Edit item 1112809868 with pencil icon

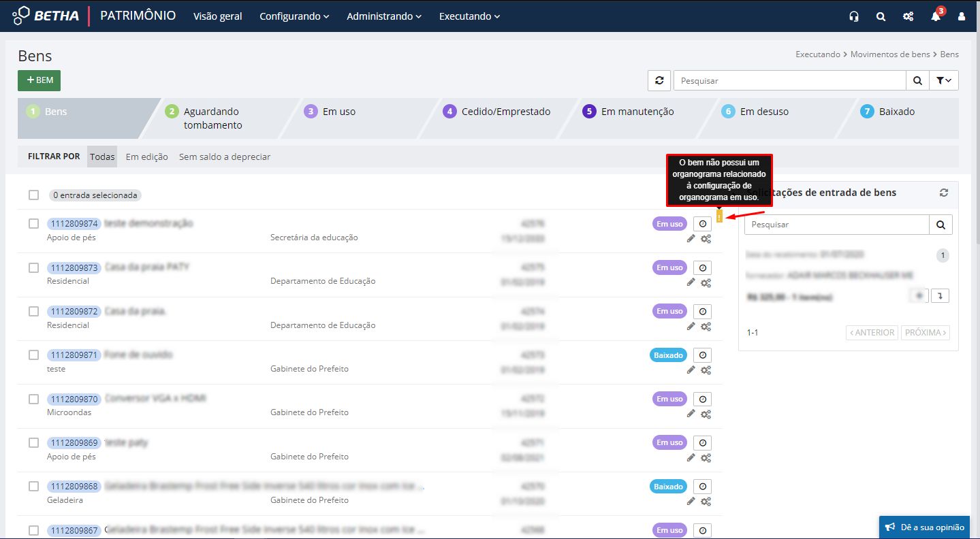coord(691,501)
